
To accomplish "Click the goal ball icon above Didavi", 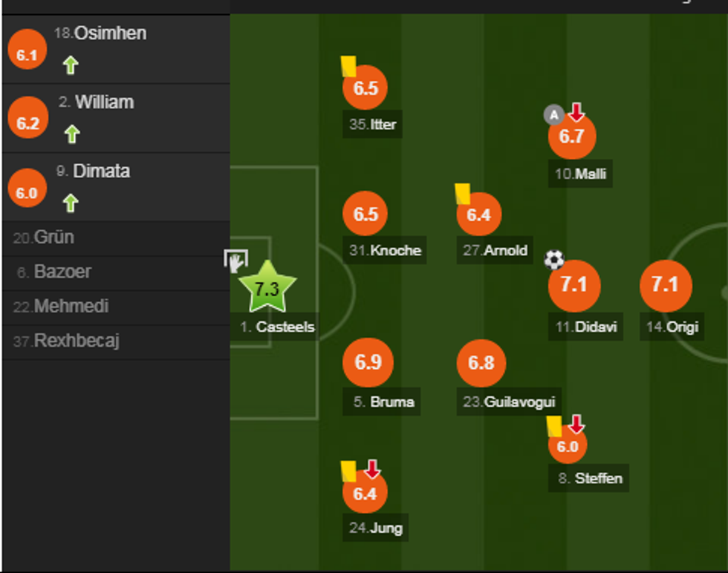I will point(554,259).
